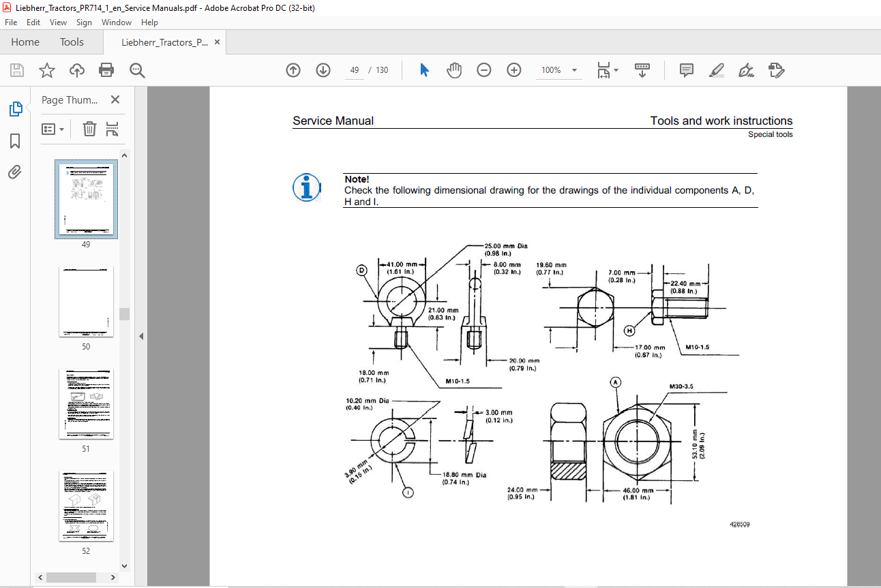Click the stamp tool icon
The width and height of the screenshot is (881, 588).
[x=776, y=70]
